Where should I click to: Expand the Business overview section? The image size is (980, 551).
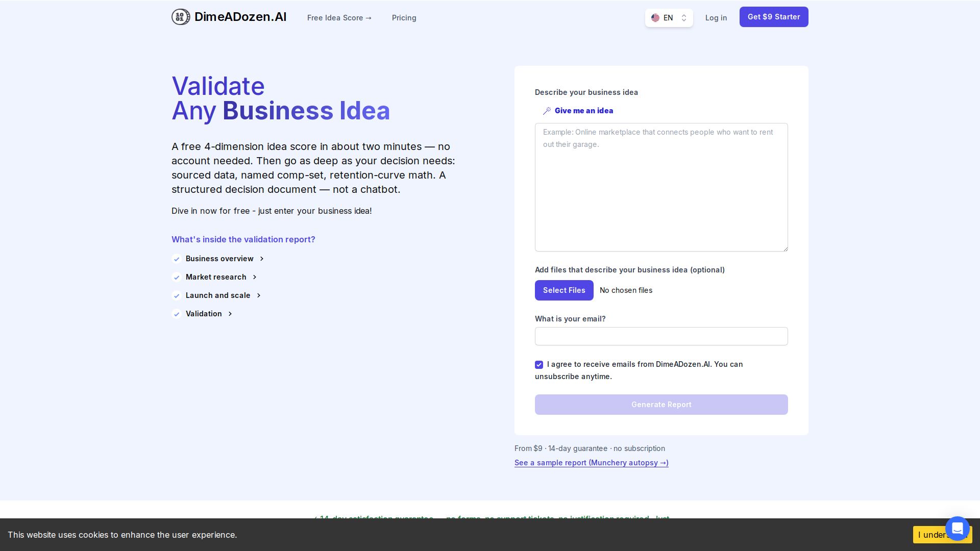point(225,259)
